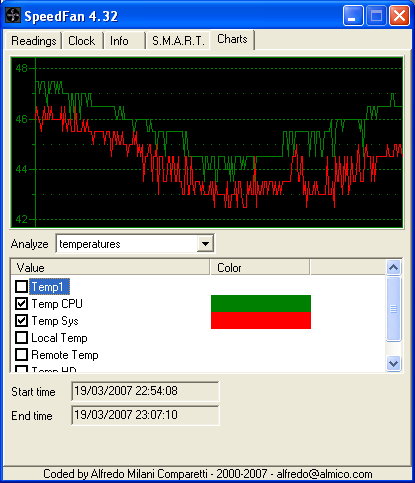
Task: Minimize the SpeedFan window
Action: (x=353, y=16)
